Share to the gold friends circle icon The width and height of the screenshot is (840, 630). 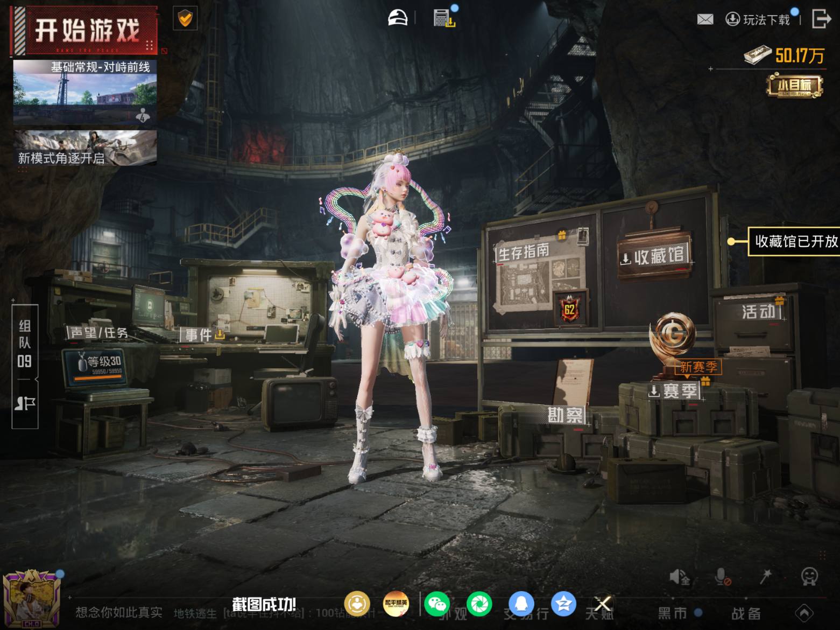pyautogui.click(x=357, y=604)
